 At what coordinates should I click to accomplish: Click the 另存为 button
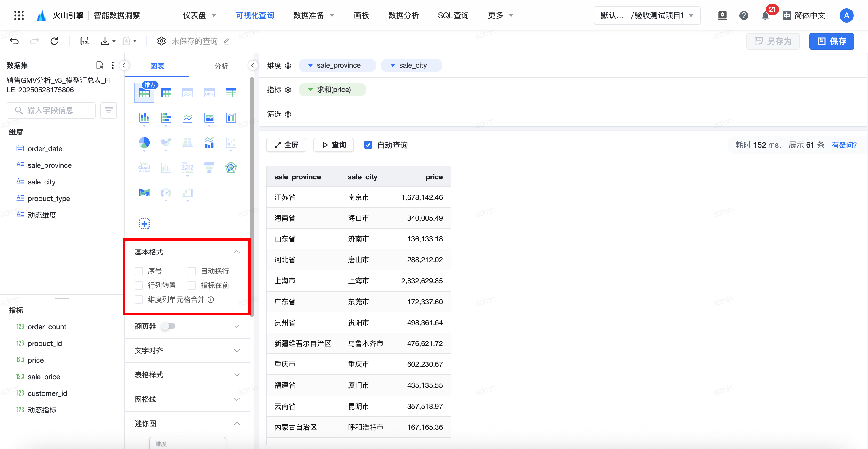[773, 41]
